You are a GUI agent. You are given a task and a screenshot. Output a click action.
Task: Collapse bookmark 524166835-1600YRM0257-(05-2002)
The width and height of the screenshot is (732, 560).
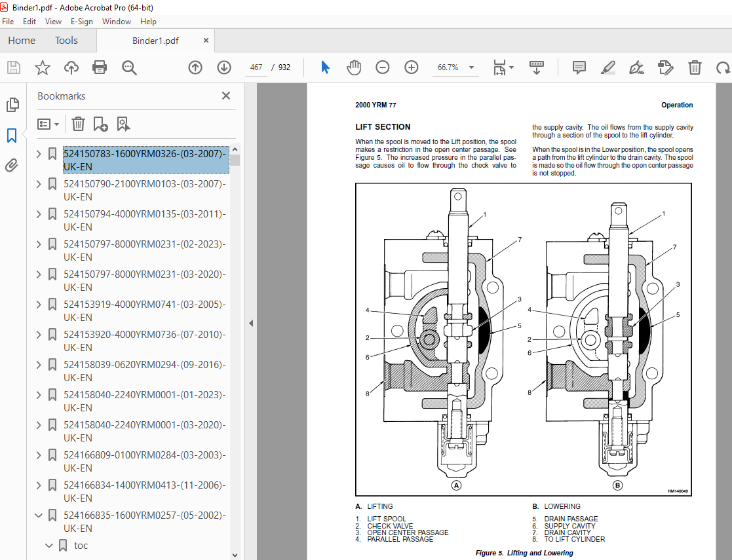point(39,515)
